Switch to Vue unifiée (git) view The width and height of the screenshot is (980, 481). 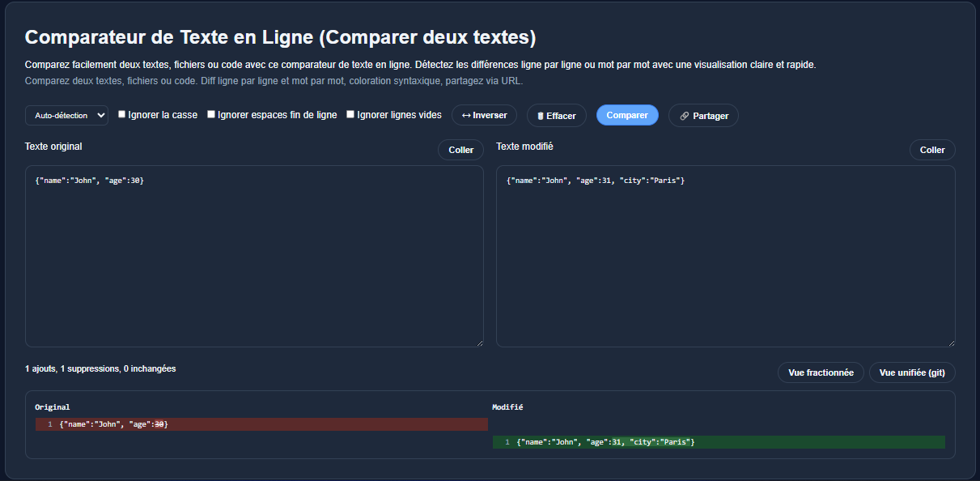(912, 372)
